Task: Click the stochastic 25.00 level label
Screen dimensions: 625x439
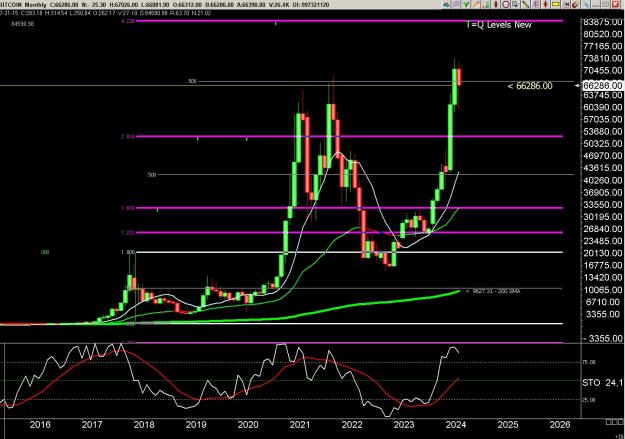Action: [590, 400]
